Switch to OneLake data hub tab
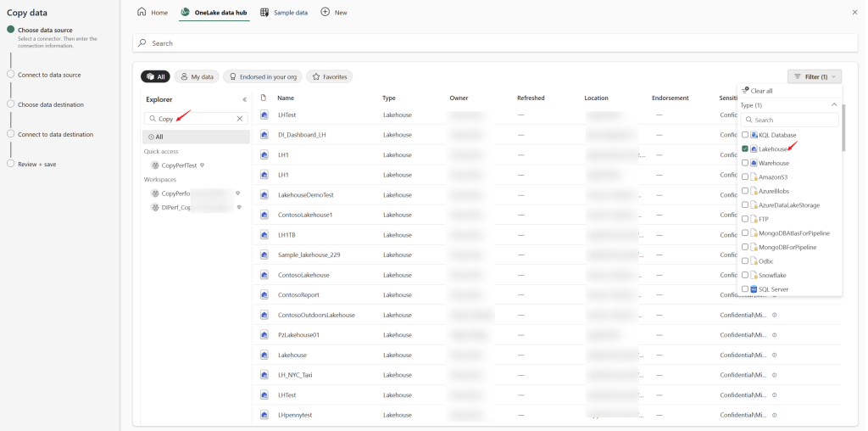Viewport: 868px width, 431px height. tap(214, 12)
